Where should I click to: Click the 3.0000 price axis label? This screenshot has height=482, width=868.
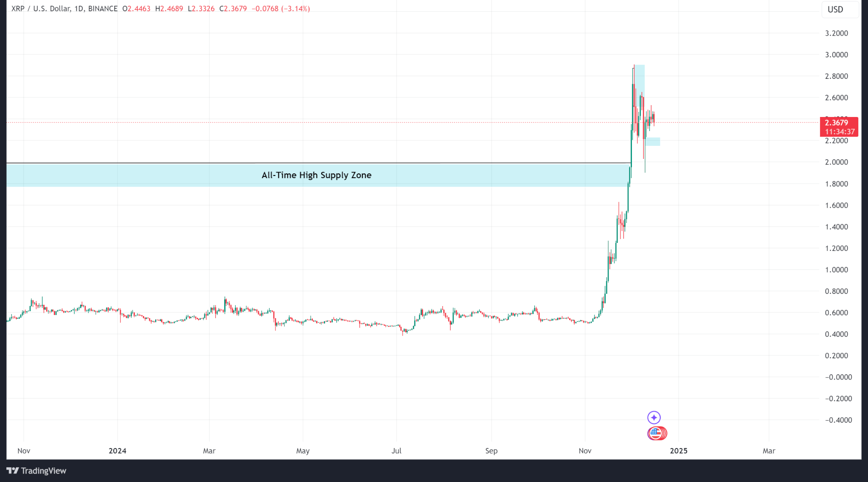(x=836, y=55)
